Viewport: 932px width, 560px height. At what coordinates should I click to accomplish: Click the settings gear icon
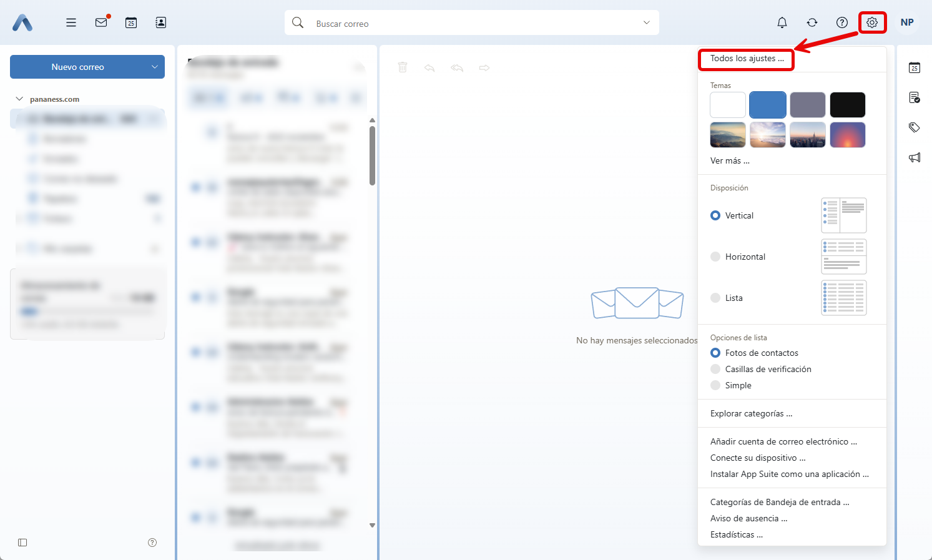click(871, 22)
